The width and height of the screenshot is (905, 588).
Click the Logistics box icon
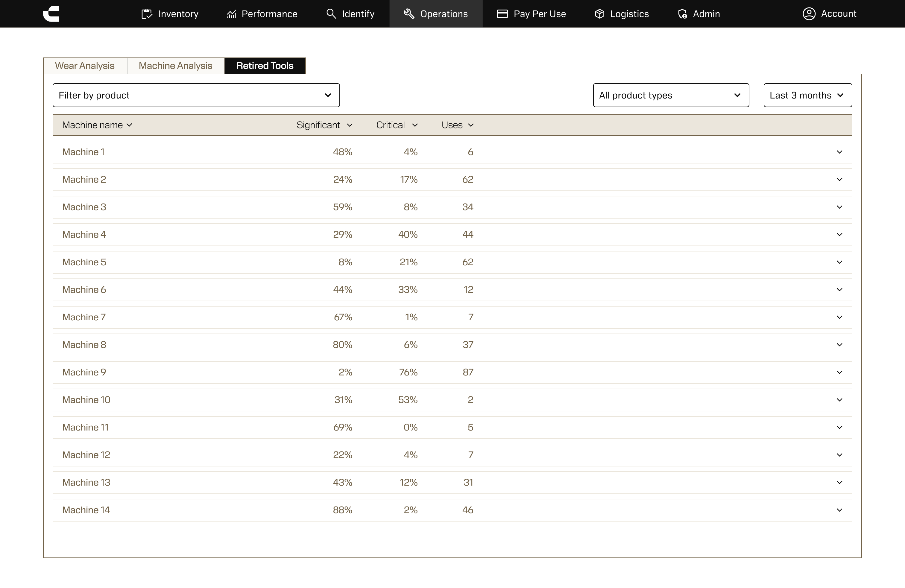point(600,14)
